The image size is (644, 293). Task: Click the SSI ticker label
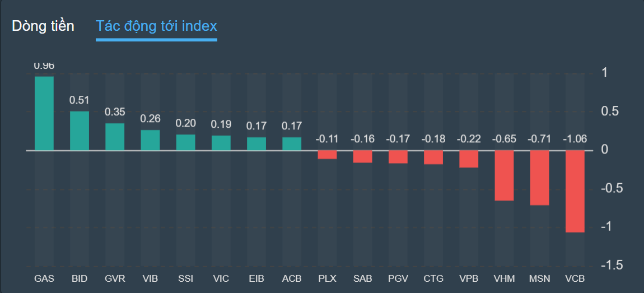pos(185,278)
